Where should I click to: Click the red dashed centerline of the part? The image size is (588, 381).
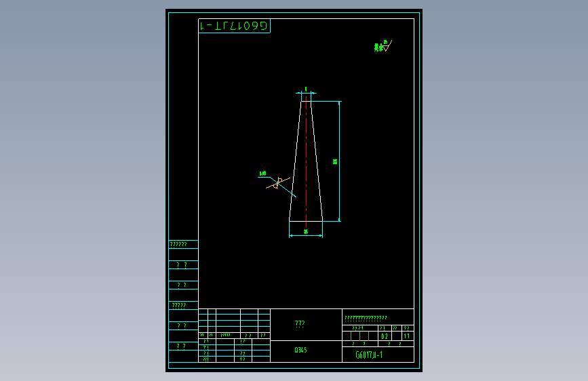coord(307,161)
